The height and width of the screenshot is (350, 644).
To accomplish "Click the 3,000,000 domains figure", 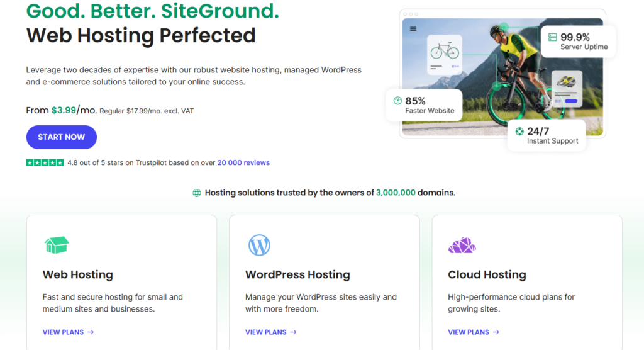I will point(396,193).
